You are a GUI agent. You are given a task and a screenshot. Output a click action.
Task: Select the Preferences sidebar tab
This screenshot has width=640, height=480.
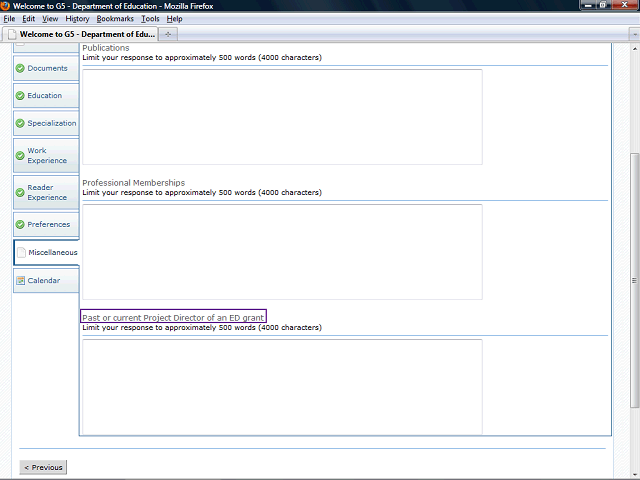click(x=46, y=224)
